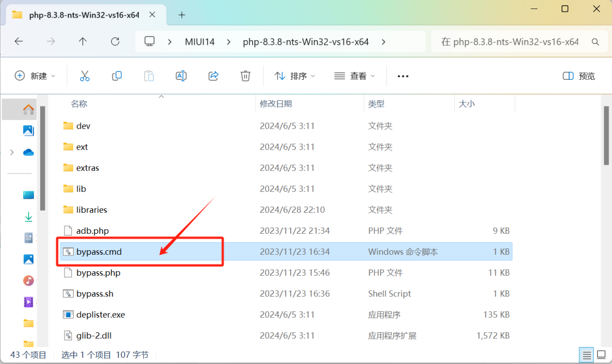Expand chevron after php-8.3.8 breadcrumb
612x364 pixels.
point(384,42)
